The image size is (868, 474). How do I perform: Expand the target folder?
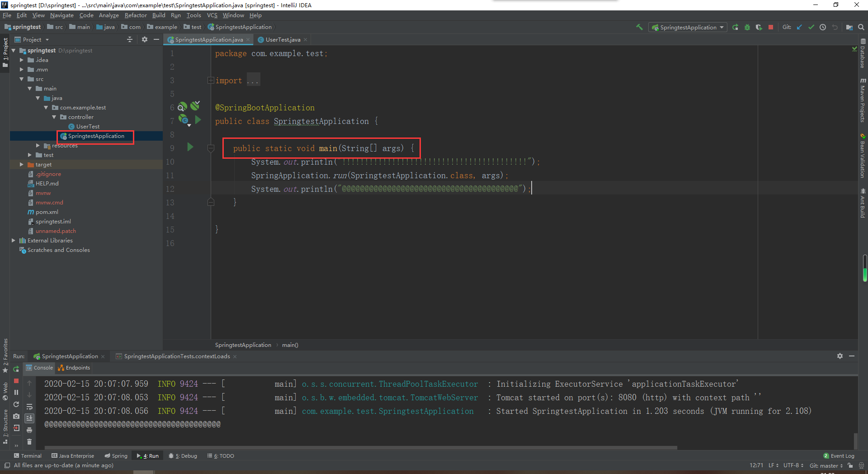(x=21, y=164)
